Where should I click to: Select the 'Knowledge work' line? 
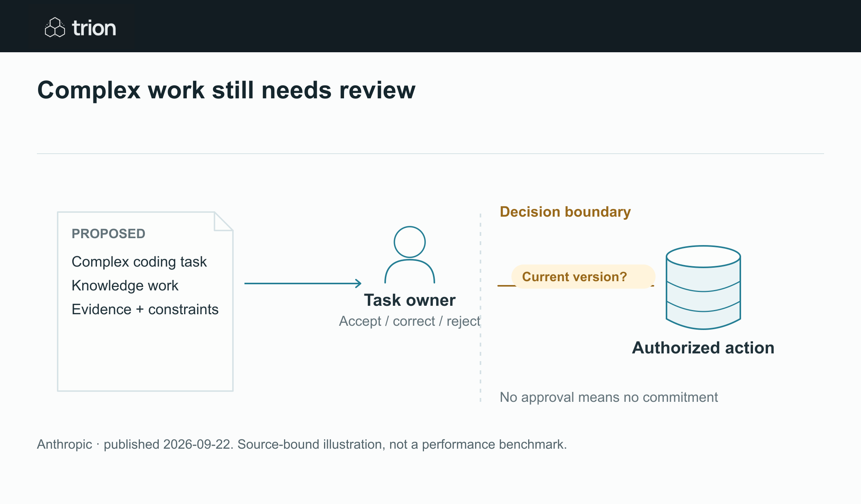point(125,285)
